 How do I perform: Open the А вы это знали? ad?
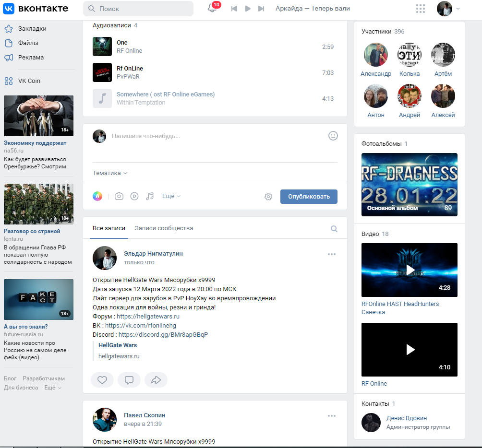tap(26, 327)
